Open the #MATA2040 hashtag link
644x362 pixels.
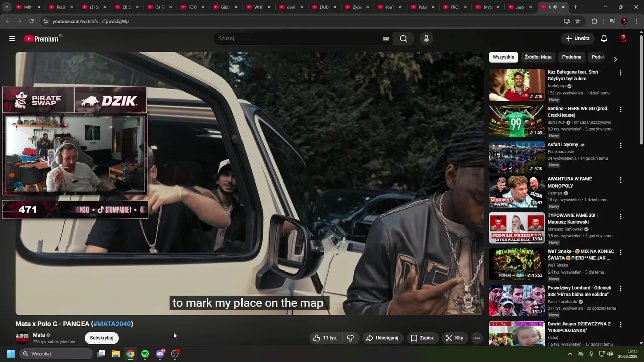coord(113,324)
